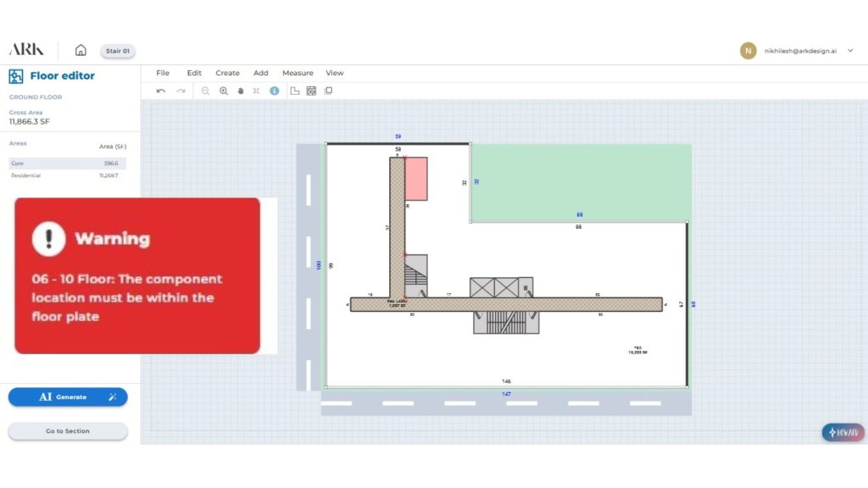This screenshot has width=868, height=488.
Task: Open the blue info icon
Action: 274,91
